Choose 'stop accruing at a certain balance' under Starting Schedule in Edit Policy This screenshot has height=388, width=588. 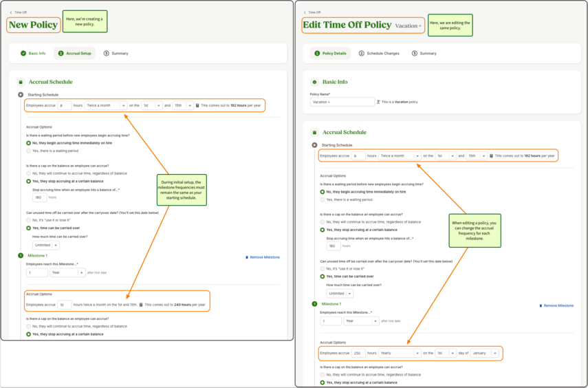323,230
